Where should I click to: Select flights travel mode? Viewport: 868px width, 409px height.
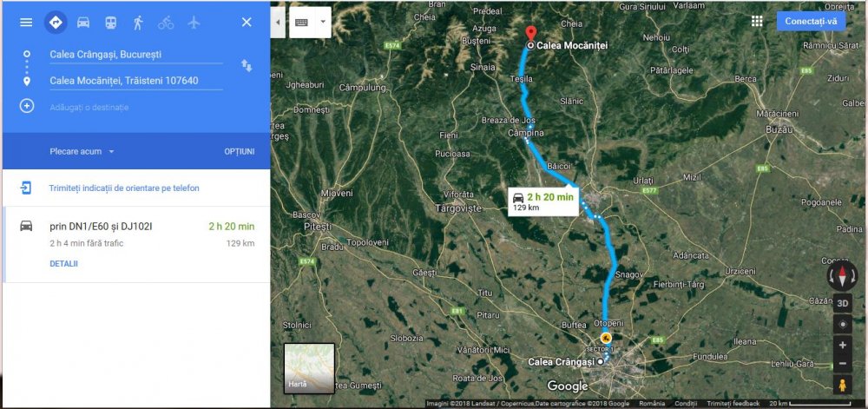pos(194,22)
